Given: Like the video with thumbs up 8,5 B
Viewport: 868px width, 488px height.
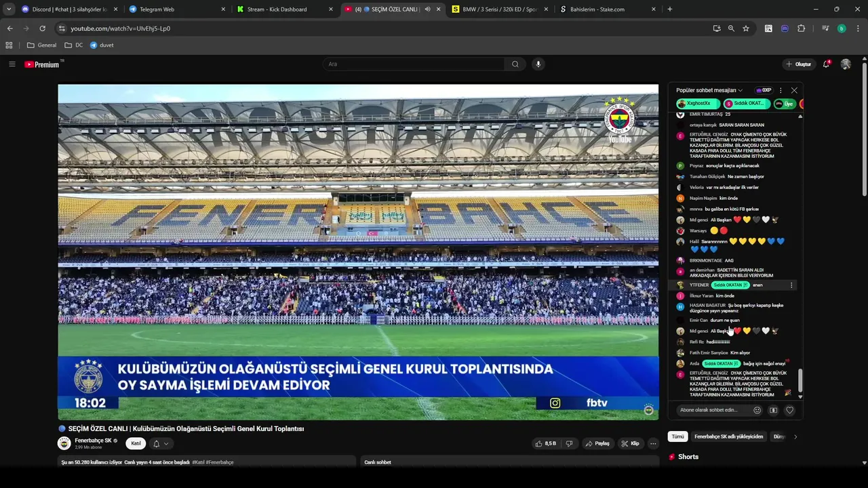Looking at the screenshot, I should pos(545,443).
